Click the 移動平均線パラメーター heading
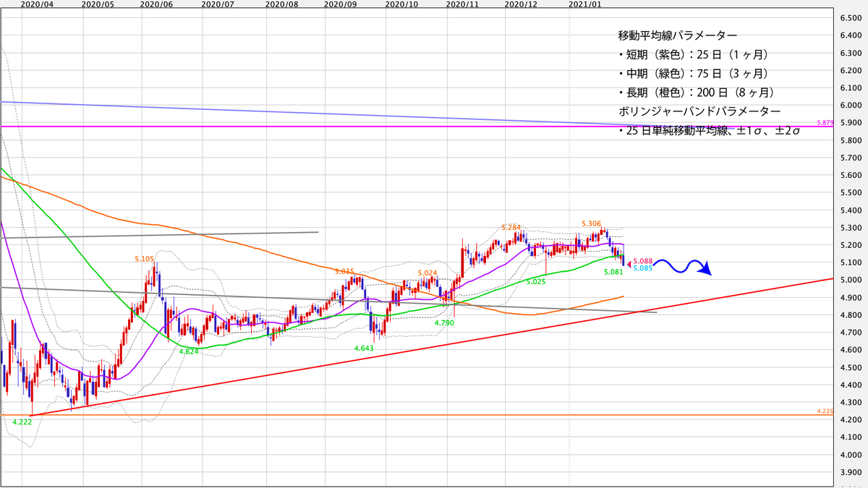The image size is (868, 488). pos(678,35)
